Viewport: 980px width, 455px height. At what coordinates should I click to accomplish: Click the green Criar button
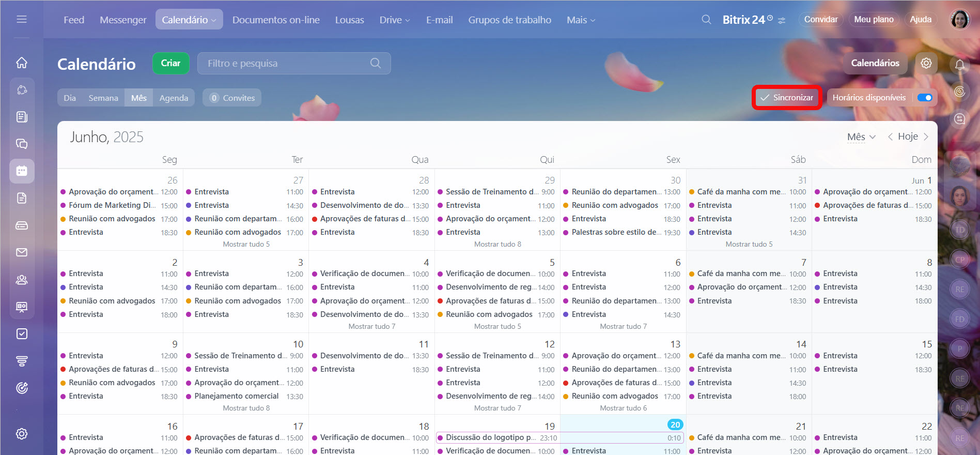171,63
